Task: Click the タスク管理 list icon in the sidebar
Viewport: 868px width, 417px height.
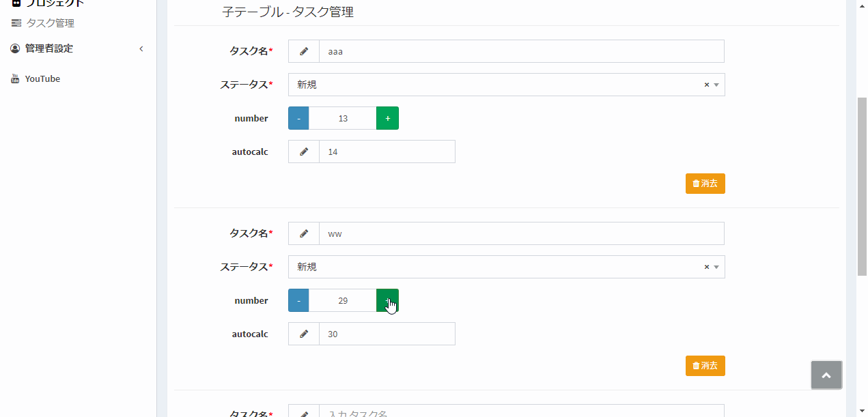Action: (15, 22)
